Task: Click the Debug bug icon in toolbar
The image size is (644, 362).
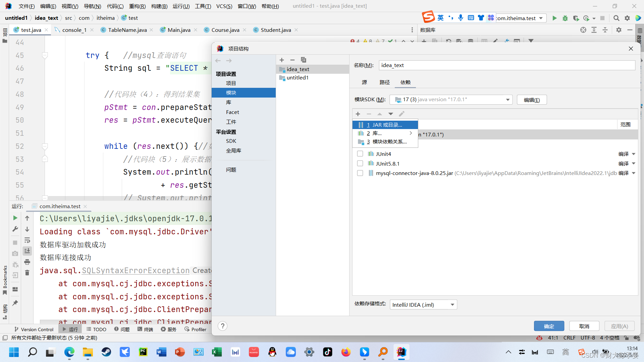Action: coord(565,18)
